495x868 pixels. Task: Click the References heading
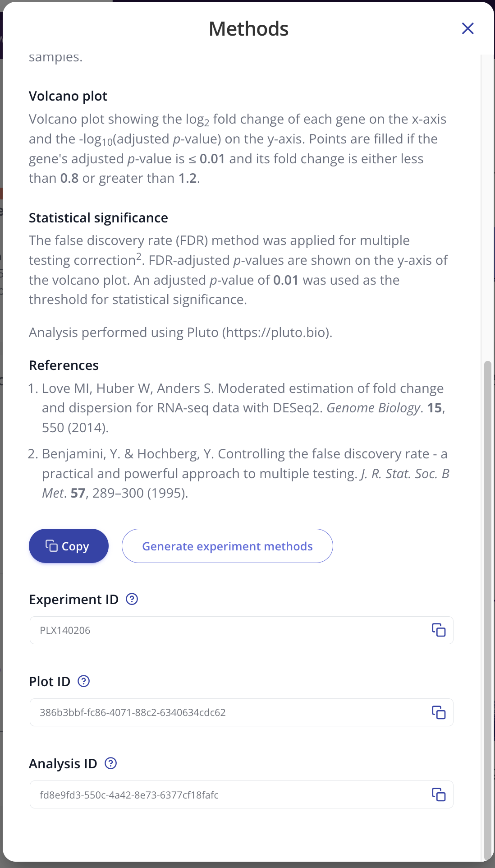(64, 365)
